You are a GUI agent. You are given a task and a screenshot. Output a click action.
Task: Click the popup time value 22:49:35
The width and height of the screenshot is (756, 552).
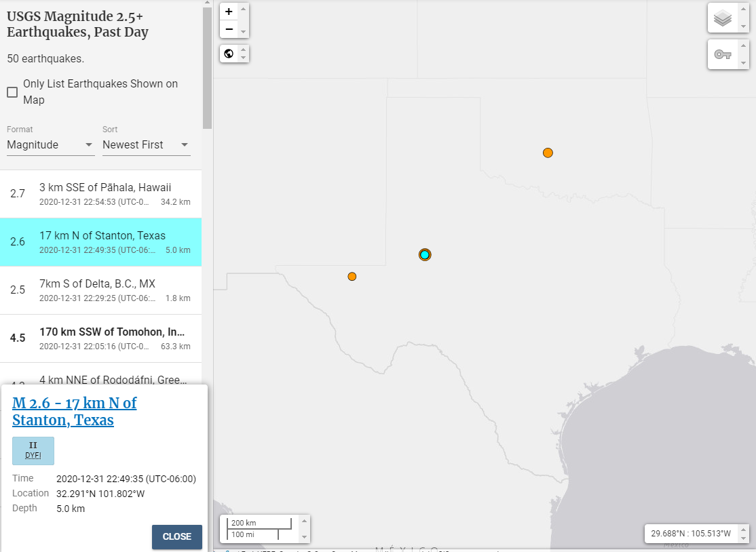pyautogui.click(x=126, y=479)
